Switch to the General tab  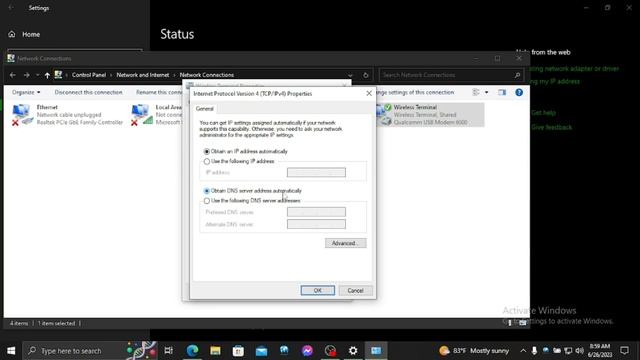tap(204, 109)
